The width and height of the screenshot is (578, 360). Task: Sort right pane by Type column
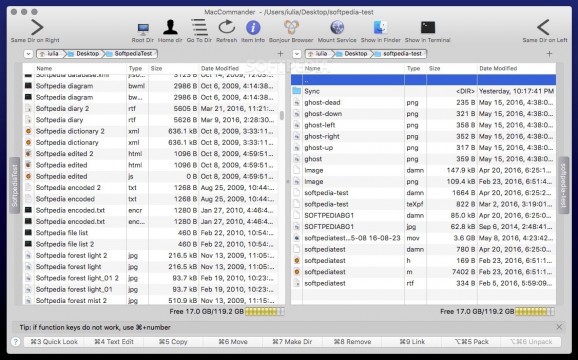(415, 68)
